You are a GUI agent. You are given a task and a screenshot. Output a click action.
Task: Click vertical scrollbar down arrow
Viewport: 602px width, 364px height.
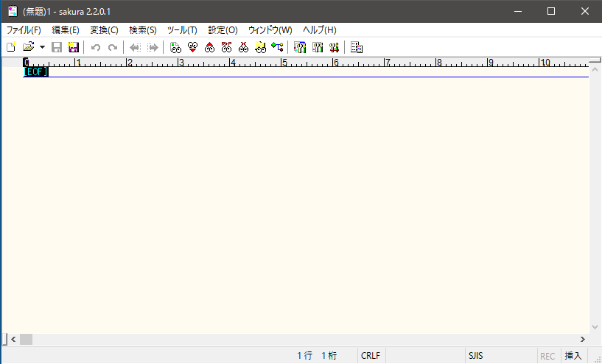595,327
